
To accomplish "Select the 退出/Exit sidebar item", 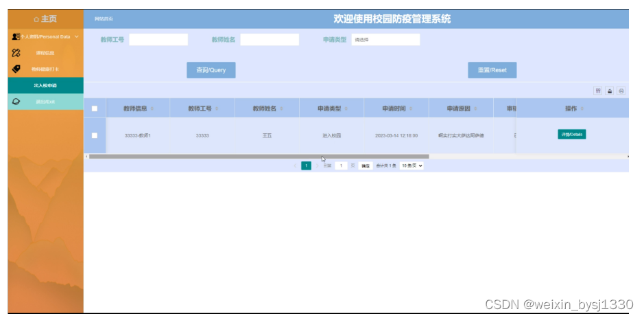I will tap(45, 101).
